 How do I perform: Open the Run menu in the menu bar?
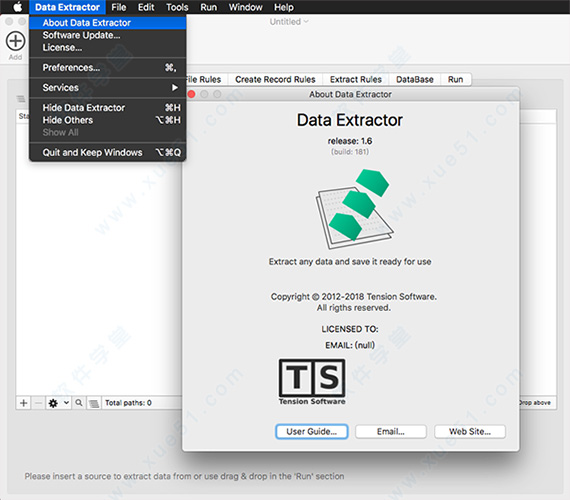click(x=208, y=7)
